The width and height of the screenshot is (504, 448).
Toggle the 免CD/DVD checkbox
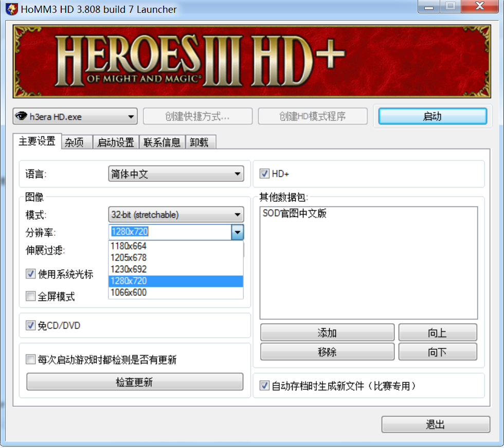pos(30,325)
